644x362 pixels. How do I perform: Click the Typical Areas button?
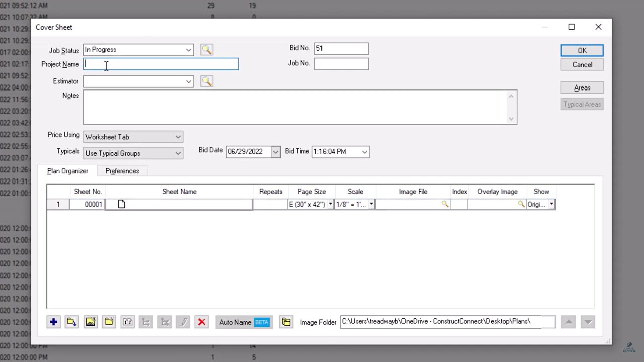(582, 104)
